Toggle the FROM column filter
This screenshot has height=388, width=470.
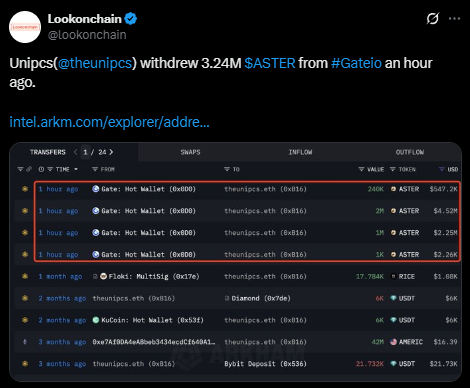click(95, 169)
